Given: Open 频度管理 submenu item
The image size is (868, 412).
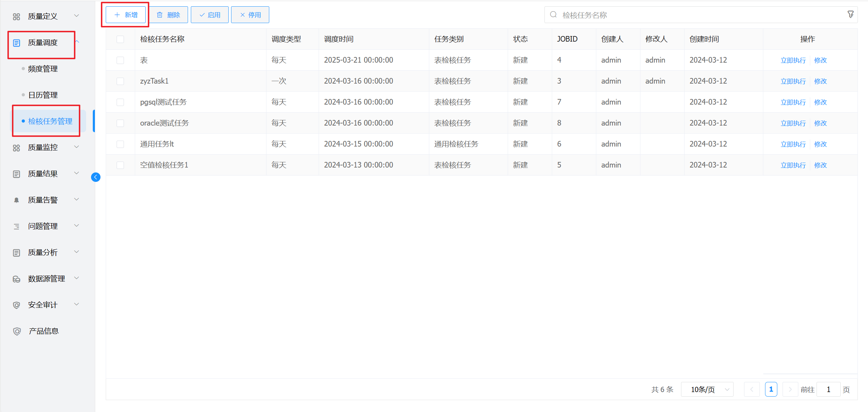Looking at the screenshot, I should point(43,69).
